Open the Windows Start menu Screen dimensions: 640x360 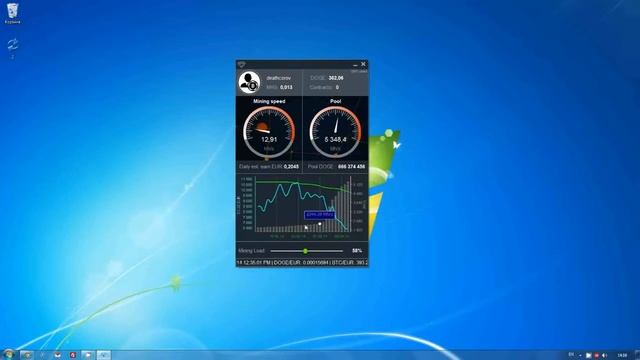pyautogui.click(x=8, y=355)
